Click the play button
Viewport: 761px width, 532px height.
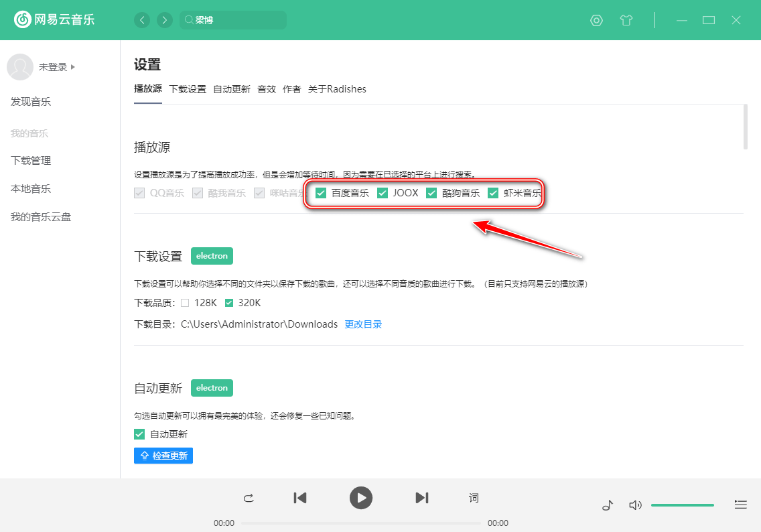pyautogui.click(x=361, y=498)
